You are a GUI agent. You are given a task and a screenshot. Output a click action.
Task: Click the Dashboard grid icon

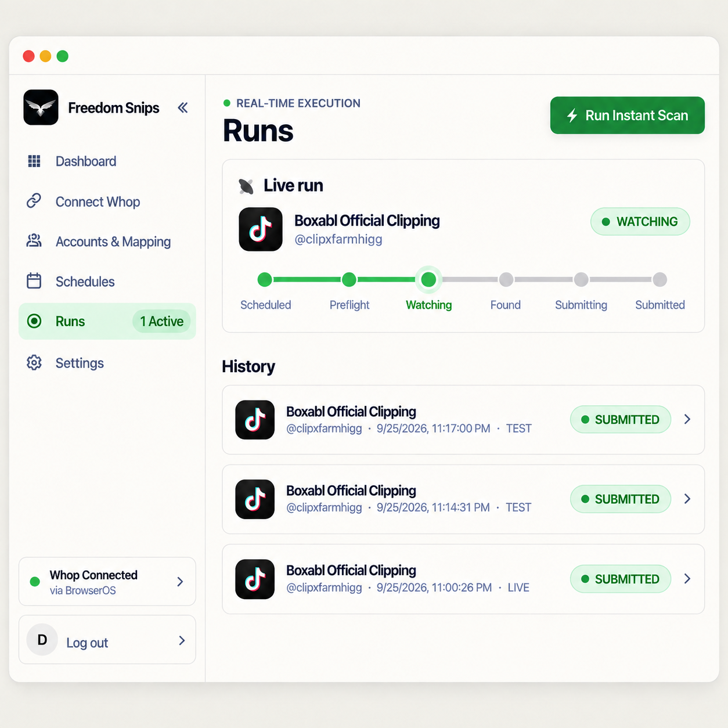(x=34, y=161)
